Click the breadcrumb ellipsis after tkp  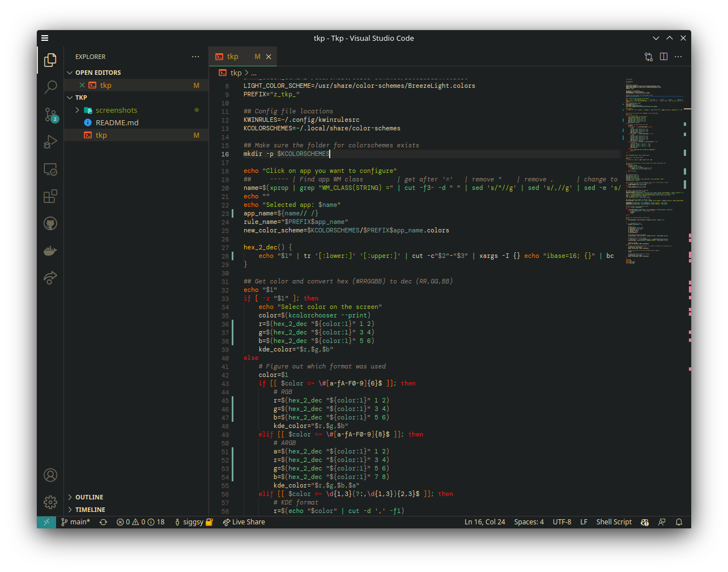pyautogui.click(x=254, y=73)
